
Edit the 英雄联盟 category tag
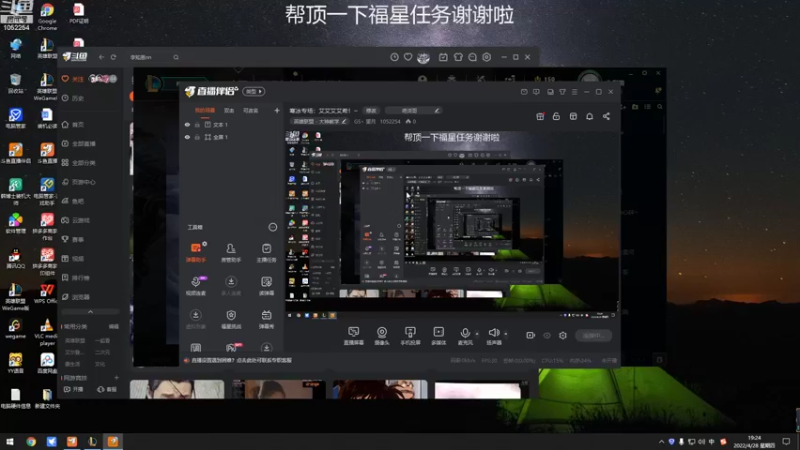tap(320, 121)
